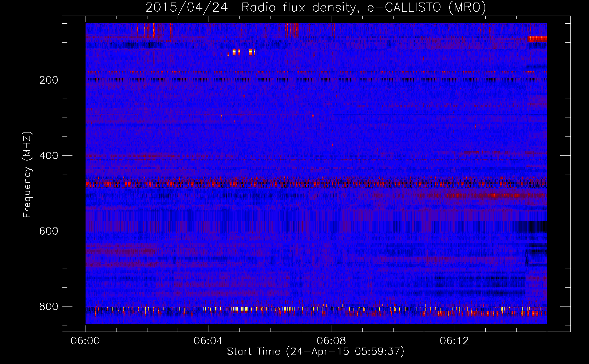Click the 200 frequency tick label
The image size is (589, 364).
click(49, 80)
